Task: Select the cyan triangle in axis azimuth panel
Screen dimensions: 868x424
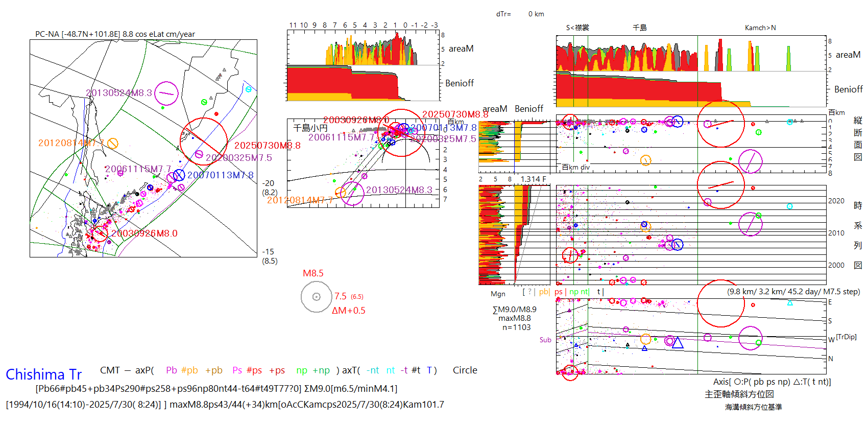Action: (x=790, y=303)
